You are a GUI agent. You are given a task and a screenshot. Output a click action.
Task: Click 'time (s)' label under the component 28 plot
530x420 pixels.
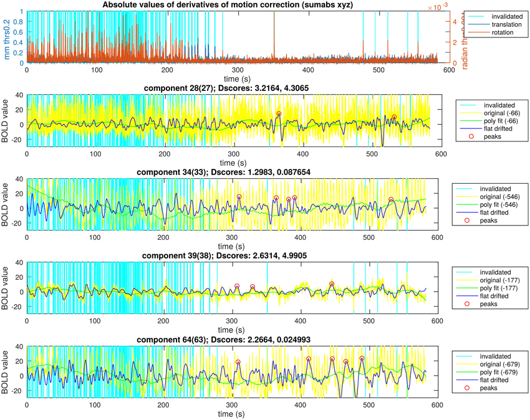coord(233,163)
